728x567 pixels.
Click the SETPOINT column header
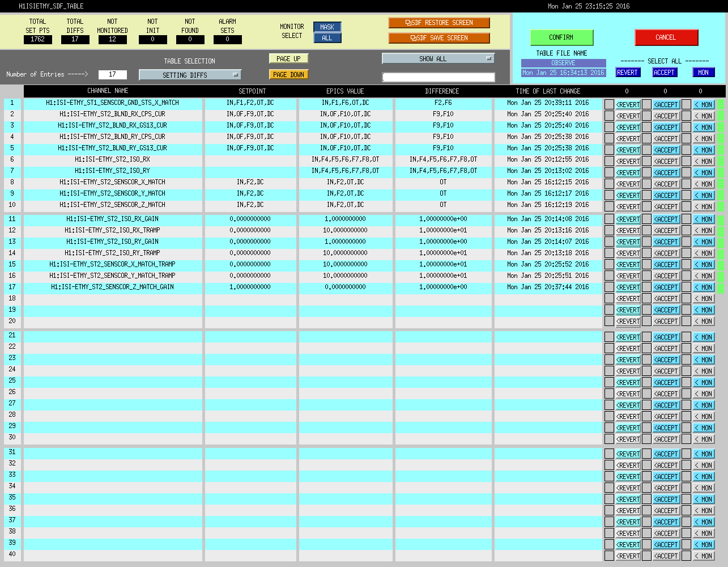click(x=252, y=91)
